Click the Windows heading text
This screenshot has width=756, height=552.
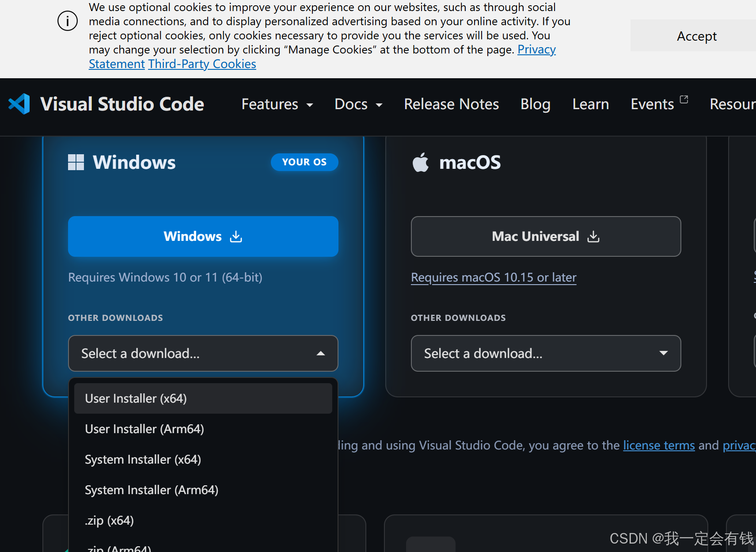click(x=134, y=162)
